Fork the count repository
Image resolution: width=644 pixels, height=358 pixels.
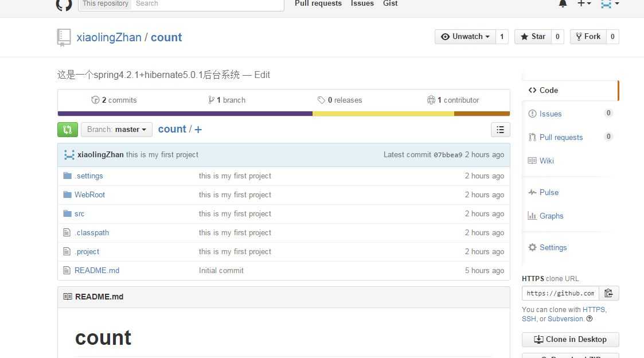(x=588, y=37)
